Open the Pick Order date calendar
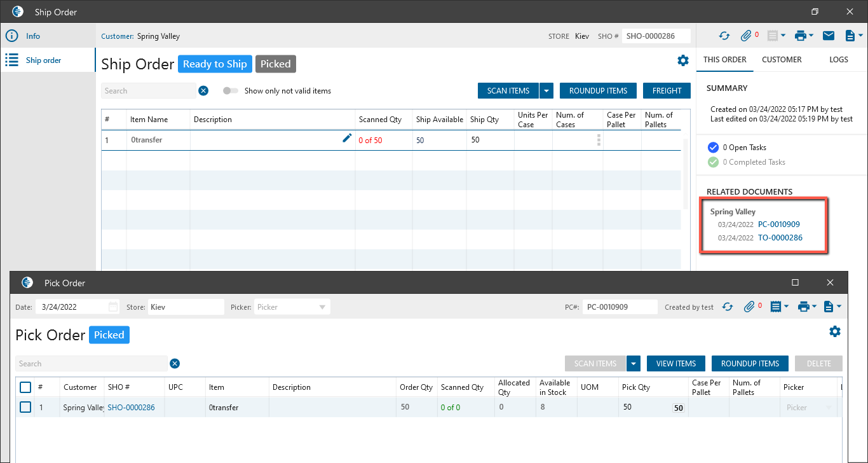Image resolution: width=868 pixels, height=463 pixels. [113, 307]
